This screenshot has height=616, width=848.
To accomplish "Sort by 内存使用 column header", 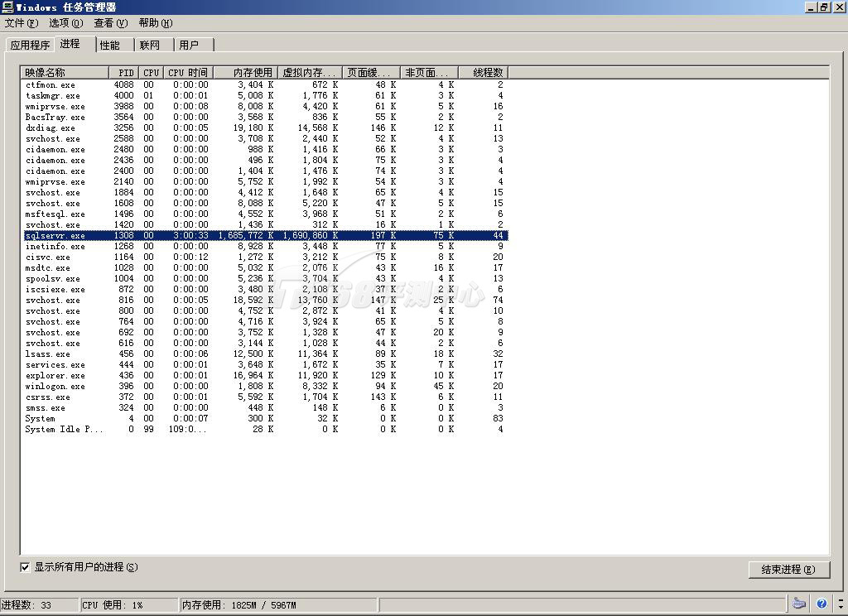I will (246, 73).
